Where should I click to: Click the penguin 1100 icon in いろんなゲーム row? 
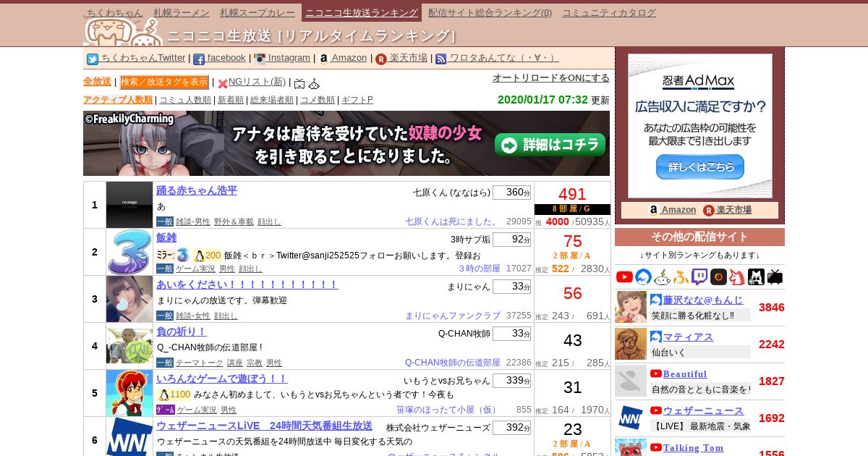(163, 394)
